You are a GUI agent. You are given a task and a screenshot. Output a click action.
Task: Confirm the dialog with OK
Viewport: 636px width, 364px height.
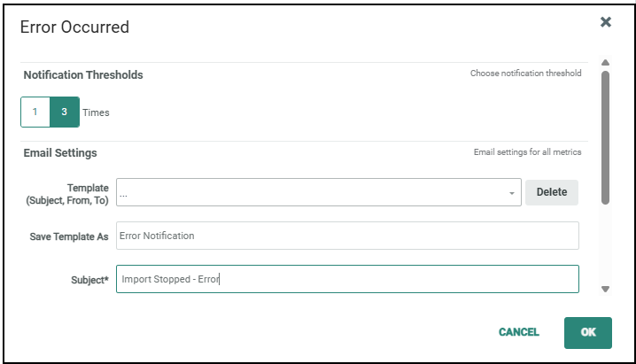pyautogui.click(x=588, y=332)
